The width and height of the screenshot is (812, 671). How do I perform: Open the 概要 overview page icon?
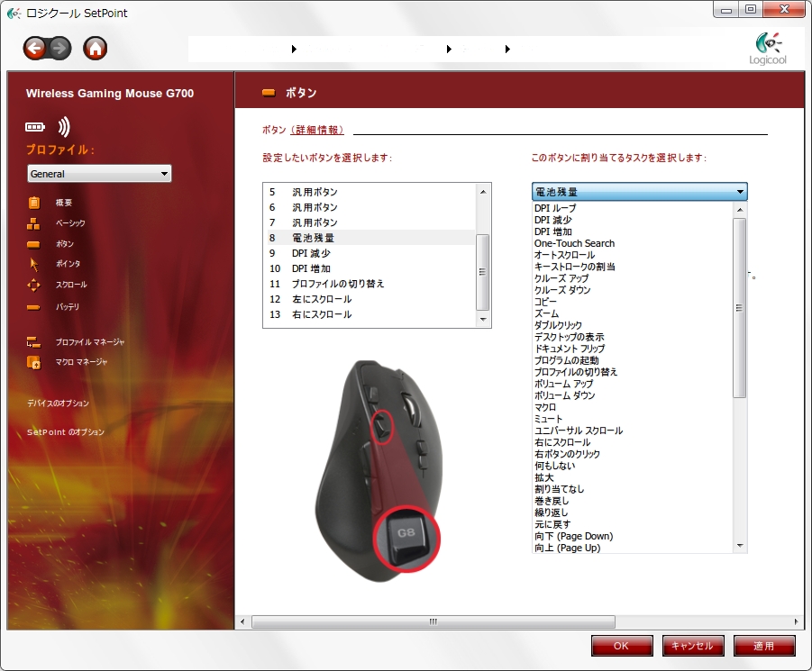coord(33,203)
